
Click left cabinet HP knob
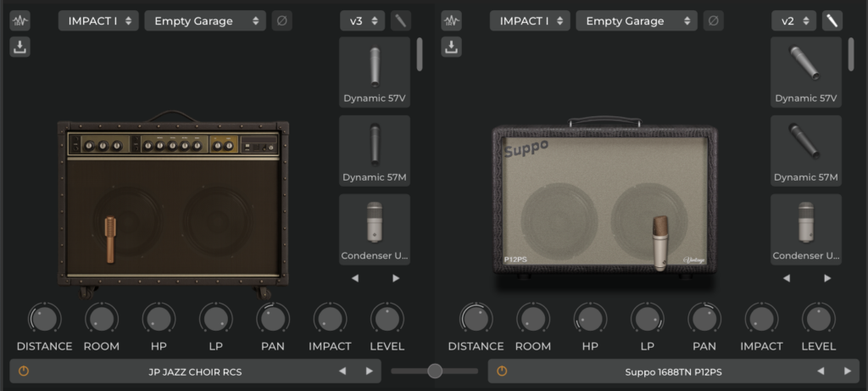pyautogui.click(x=159, y=319)
